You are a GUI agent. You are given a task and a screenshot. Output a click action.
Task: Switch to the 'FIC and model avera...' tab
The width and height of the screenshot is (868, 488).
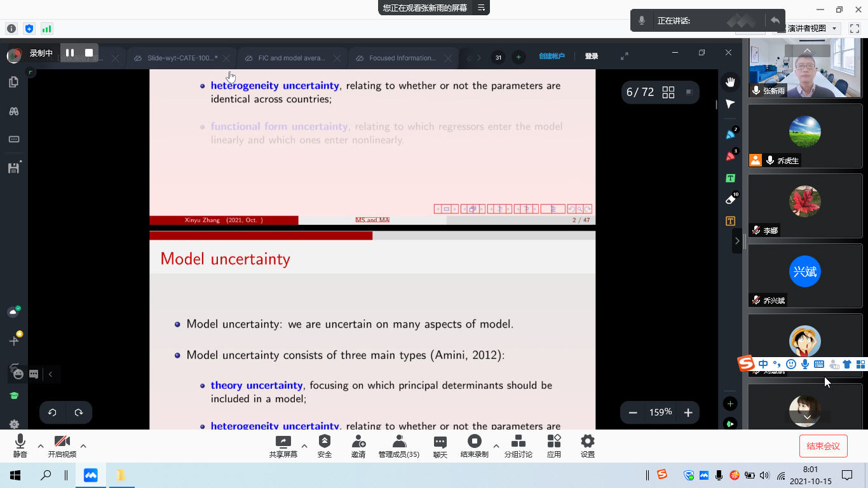pyautogui.click(x=291, y=58)
